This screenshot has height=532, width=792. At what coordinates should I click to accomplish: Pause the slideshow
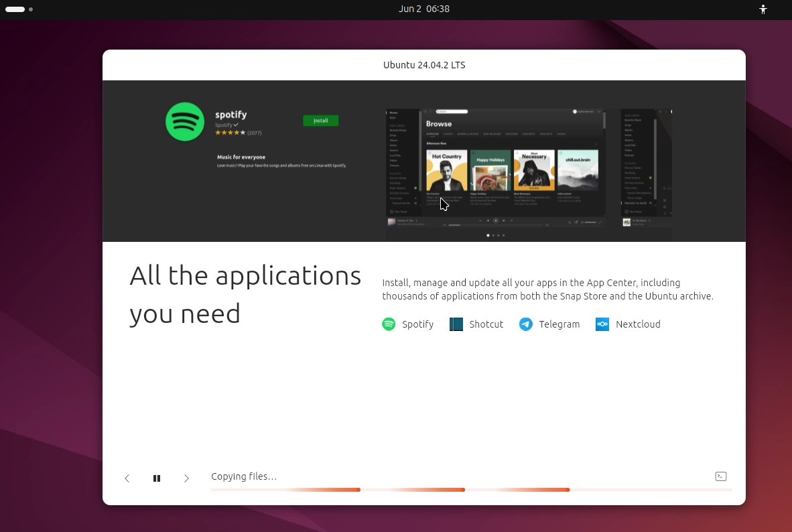tap(157, 478)
